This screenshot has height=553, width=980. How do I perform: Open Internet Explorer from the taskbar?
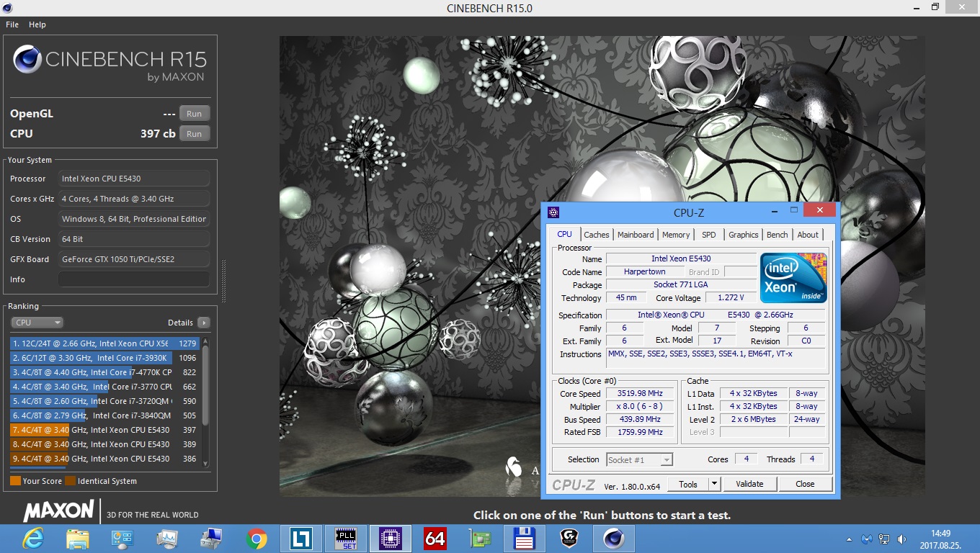tap(33, 538)
